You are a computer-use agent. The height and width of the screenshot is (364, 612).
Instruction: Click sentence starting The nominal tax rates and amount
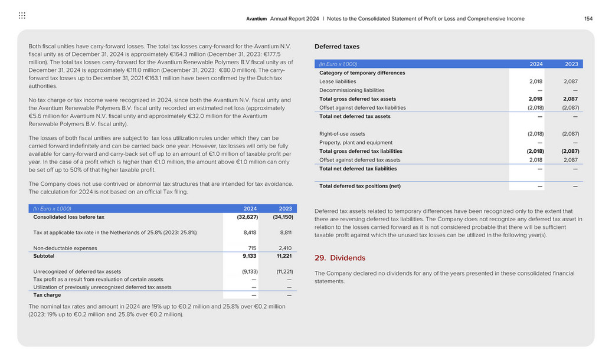(x=157, y=310)
